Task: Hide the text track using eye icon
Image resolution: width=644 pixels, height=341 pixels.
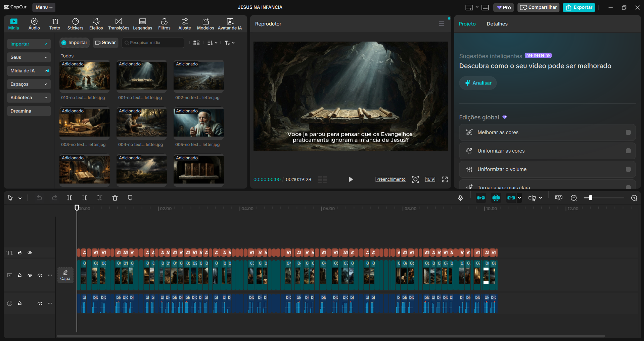Action: tap(30, 253)
